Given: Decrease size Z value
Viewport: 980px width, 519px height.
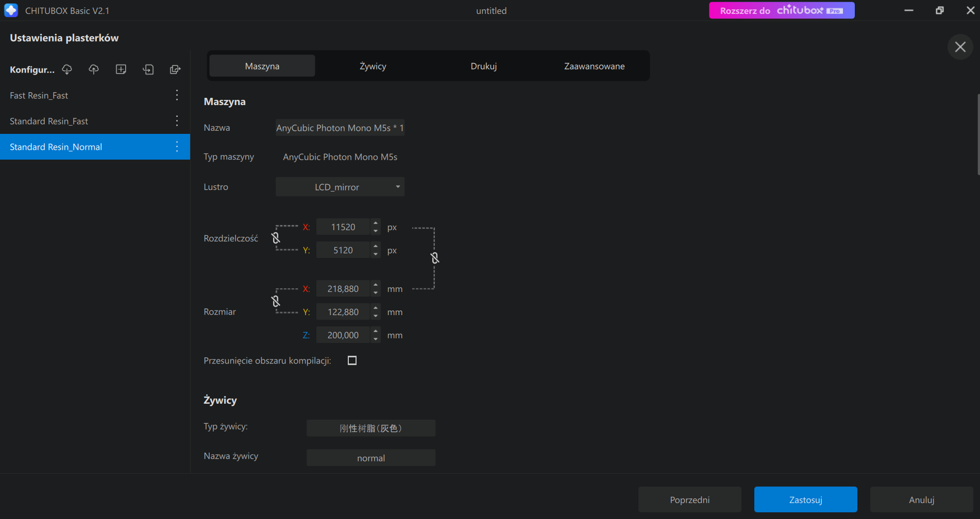Looking at the screenshot, I should coord(376,339).
